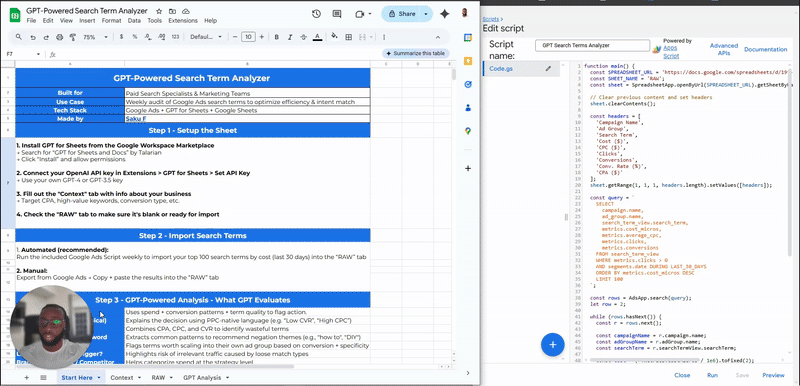
Task: Undo the last action
Action: click(33, 37)
